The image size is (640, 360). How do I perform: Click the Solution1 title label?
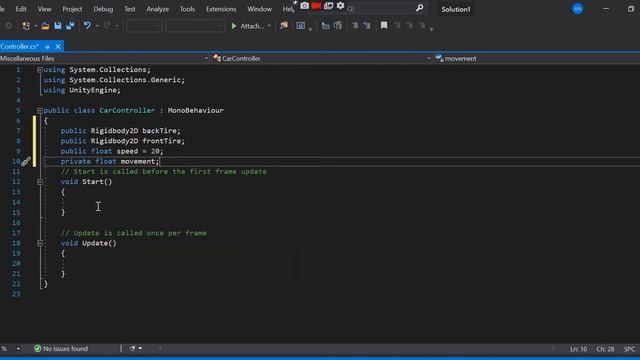[x=456, y=9]
